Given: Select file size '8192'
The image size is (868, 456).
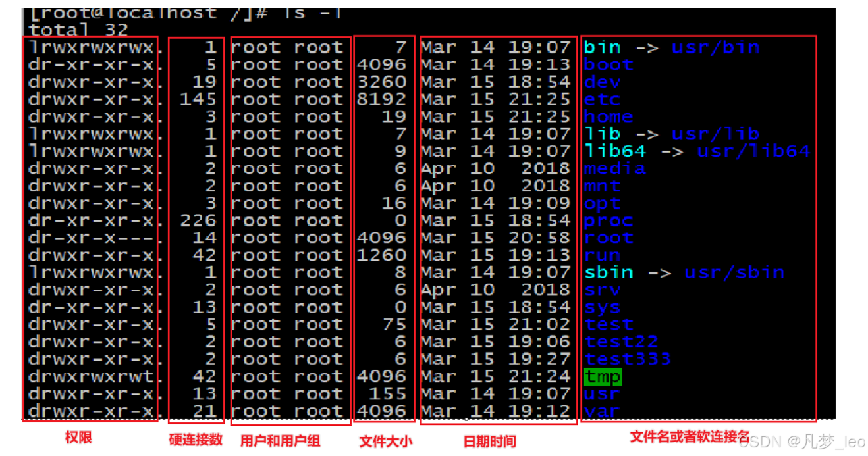Looking at the screenshot, I should coord(382,99).
